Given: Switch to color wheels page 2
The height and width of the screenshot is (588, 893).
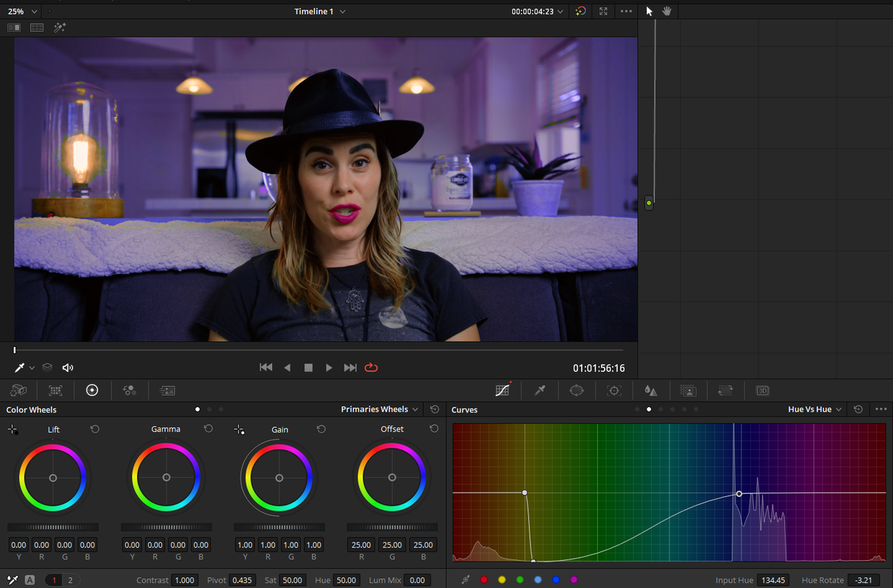Looking at the screenshot, I should pyautogui.click(x=71, y=580).
